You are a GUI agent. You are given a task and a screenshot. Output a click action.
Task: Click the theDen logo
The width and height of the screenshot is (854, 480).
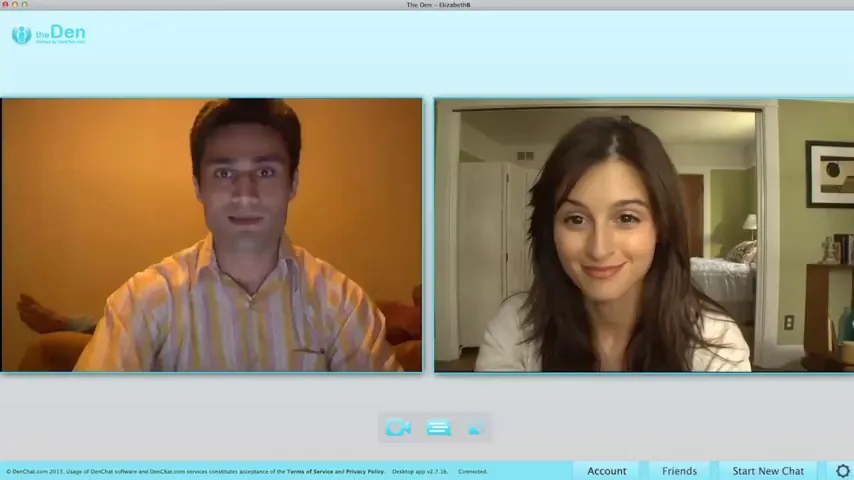point(48,34)
